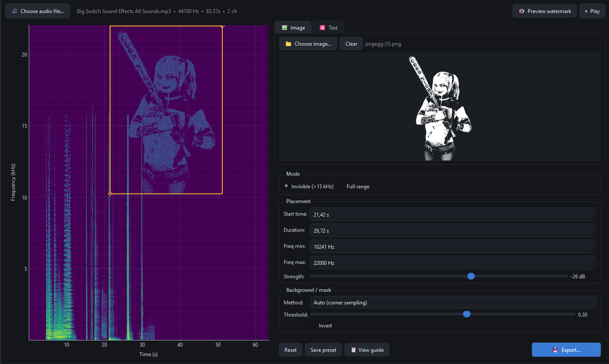This screenshot has height=364, width=609.
Task: Click the music note Choose audio file icon
Action: [x=14, y=11]
